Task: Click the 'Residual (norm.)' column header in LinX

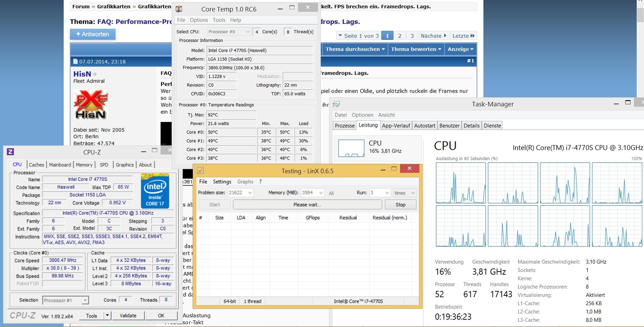Action: 390,218
